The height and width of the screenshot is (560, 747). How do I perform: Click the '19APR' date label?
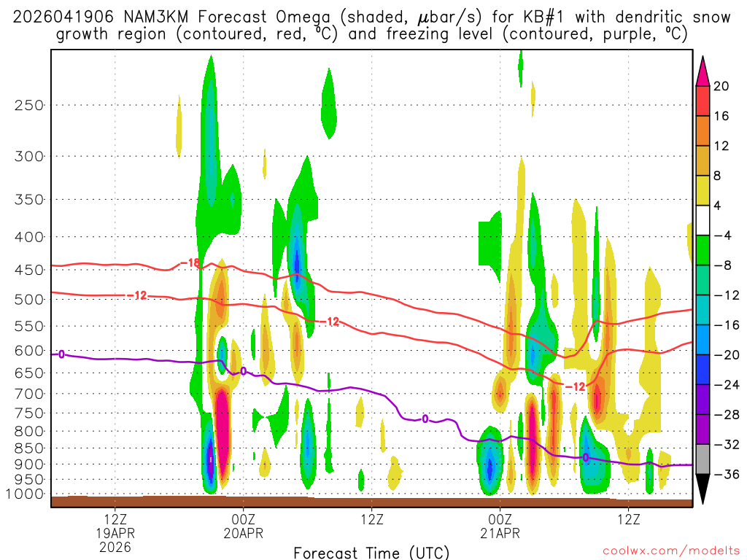click(x=115, y=533)
